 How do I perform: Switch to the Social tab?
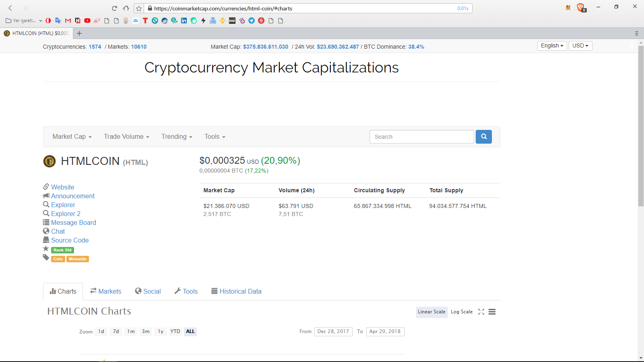tap(148, 291)
